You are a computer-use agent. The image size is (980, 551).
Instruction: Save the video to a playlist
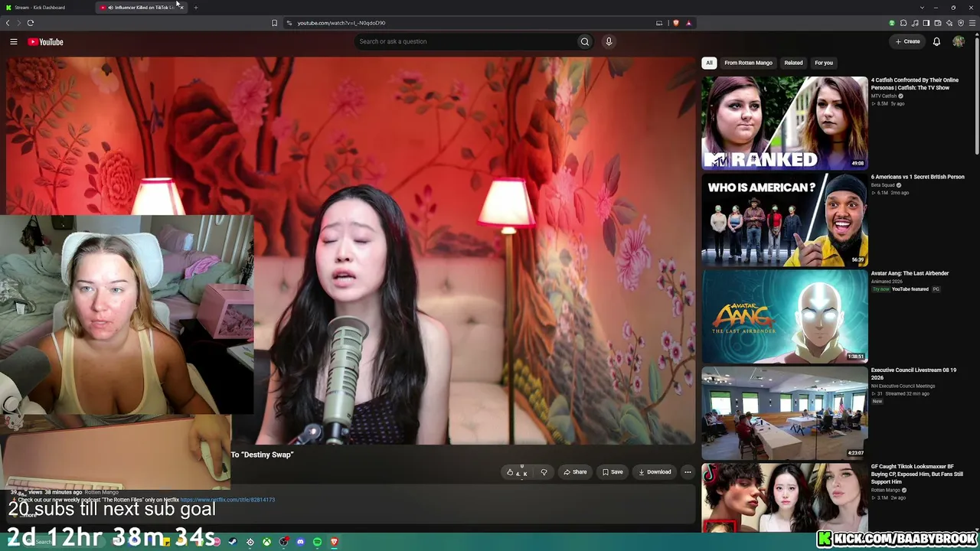pos(612,472)
